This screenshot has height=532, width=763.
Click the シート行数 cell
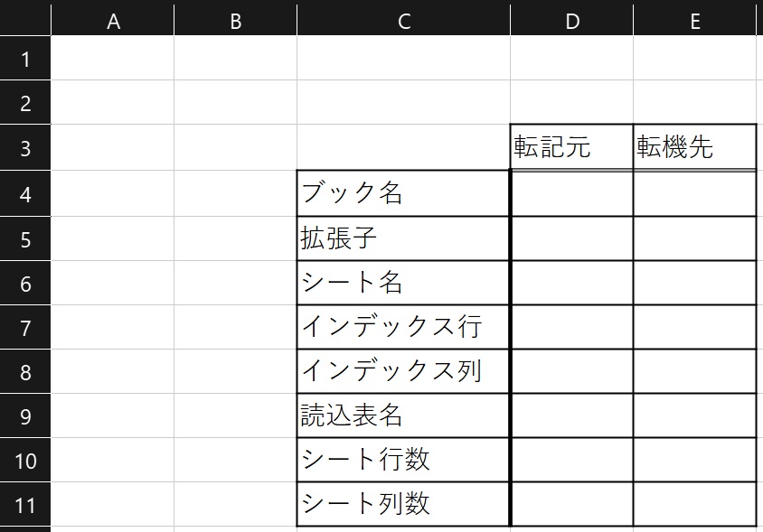[x=403, y=460]
